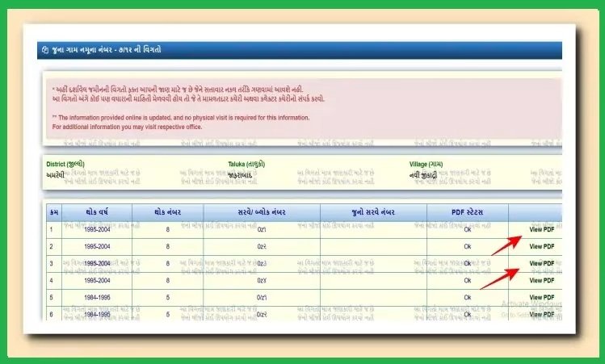Click View PDF in row 3
605x364 pixels.
(541, 264)
